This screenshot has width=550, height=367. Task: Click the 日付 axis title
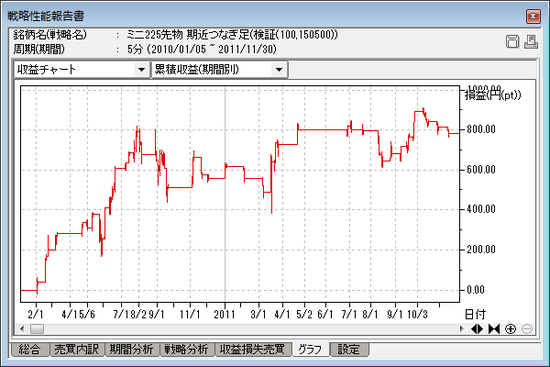pyautogui.click(x=475, y=314)
